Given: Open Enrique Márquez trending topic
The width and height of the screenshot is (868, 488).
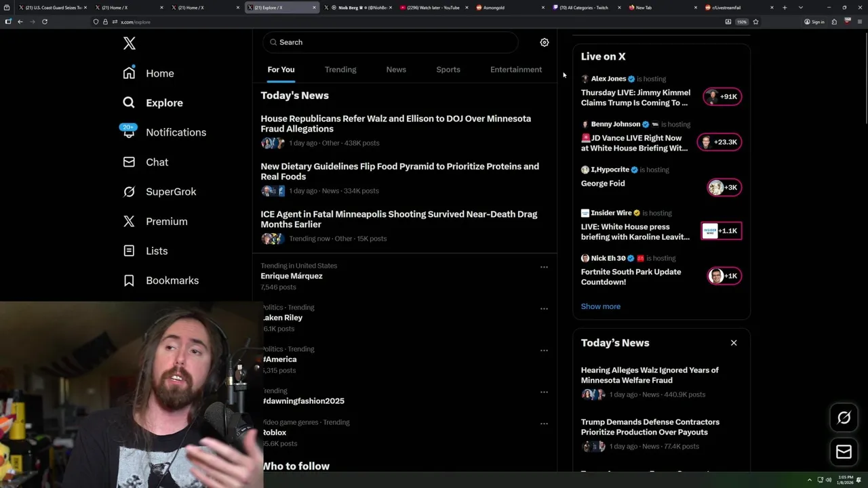Looking at the screenshot, I should coord(292,276).
